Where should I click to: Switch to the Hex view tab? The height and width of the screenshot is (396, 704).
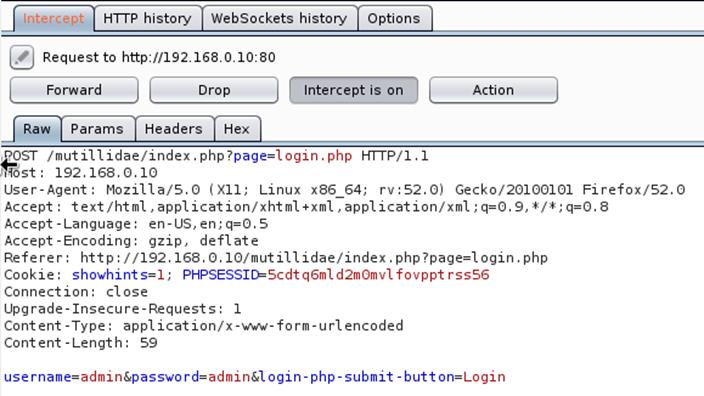coord(237,129)
